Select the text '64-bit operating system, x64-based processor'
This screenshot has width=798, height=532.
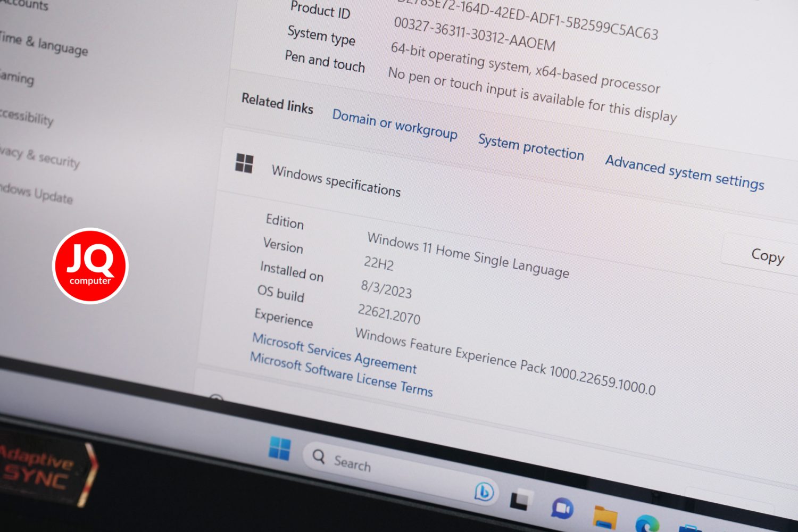[x=525, y=66]
